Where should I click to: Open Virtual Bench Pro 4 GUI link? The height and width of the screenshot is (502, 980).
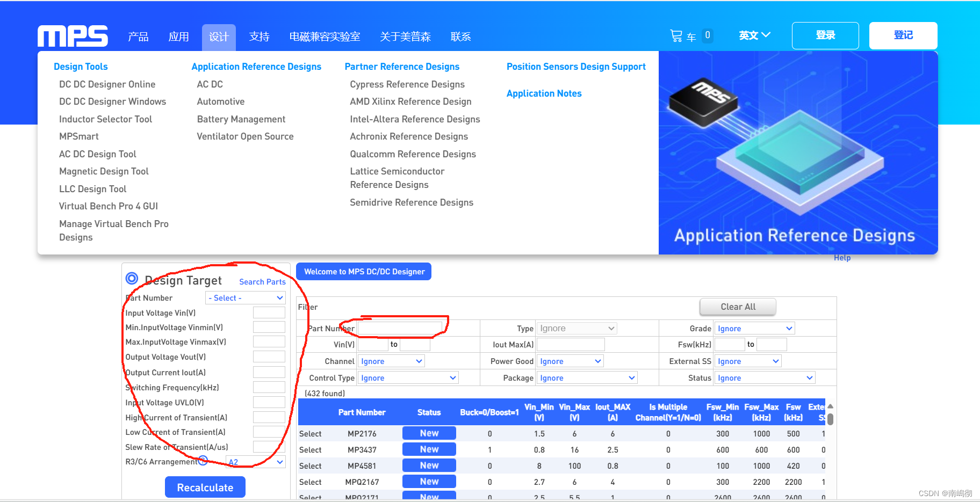pyautogui.click(x=108, y=206)
